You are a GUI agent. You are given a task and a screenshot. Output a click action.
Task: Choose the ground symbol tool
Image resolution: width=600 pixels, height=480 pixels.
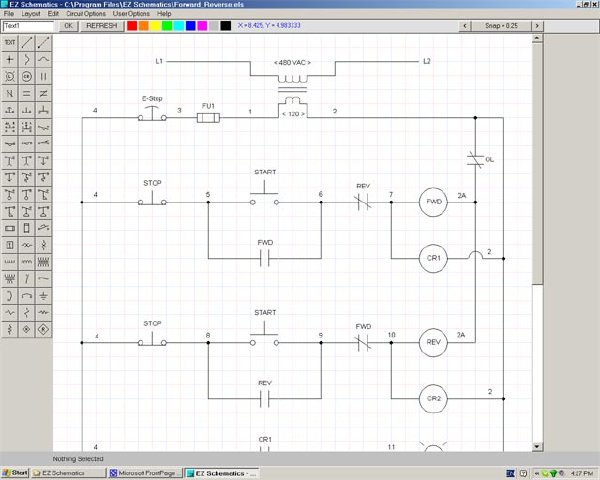[43, 296]
